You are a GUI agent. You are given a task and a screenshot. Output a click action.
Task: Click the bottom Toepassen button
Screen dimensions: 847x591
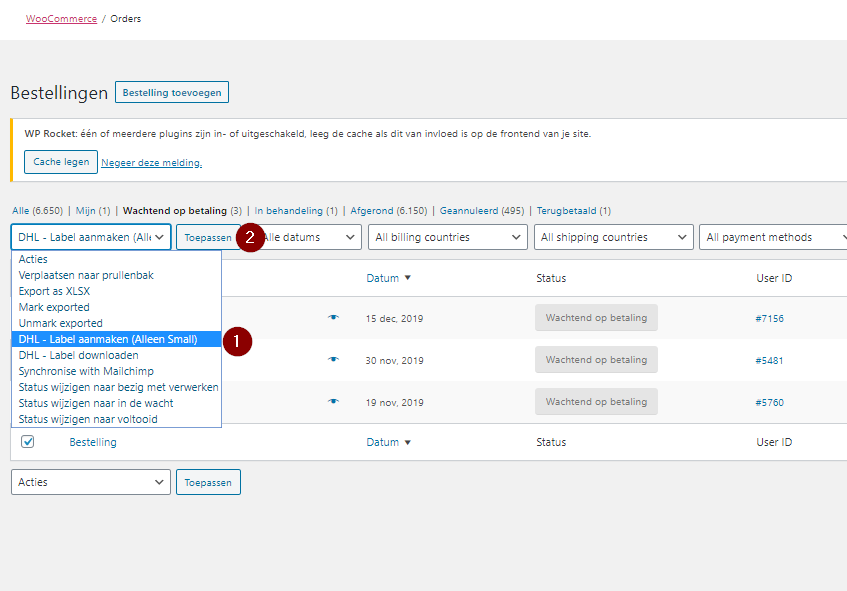click(x=208, y=482)
